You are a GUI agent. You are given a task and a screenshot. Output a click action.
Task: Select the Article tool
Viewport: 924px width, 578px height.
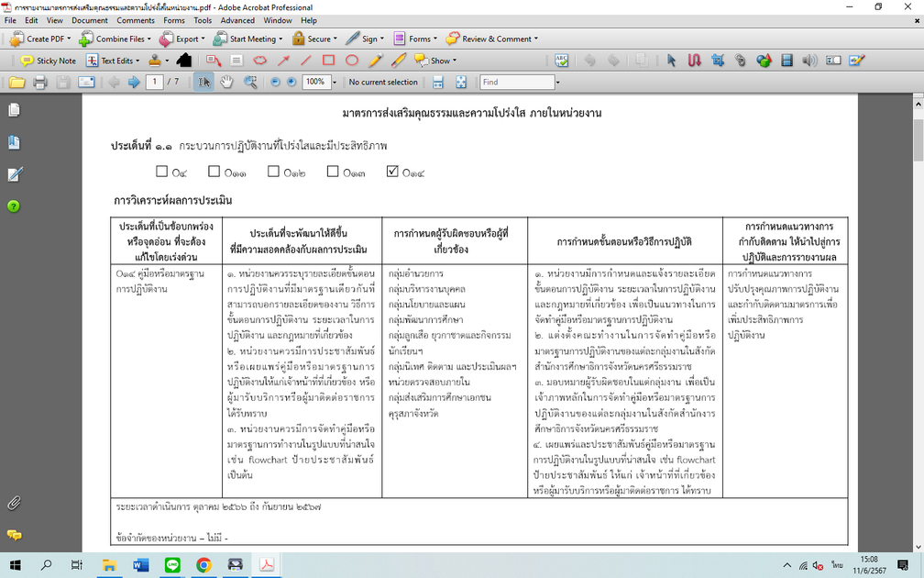[x=694, y=61]
